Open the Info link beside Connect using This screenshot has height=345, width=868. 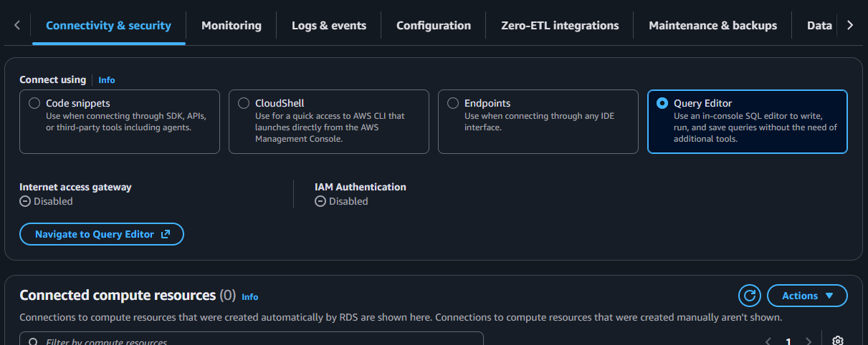click(x=107, y=80)
